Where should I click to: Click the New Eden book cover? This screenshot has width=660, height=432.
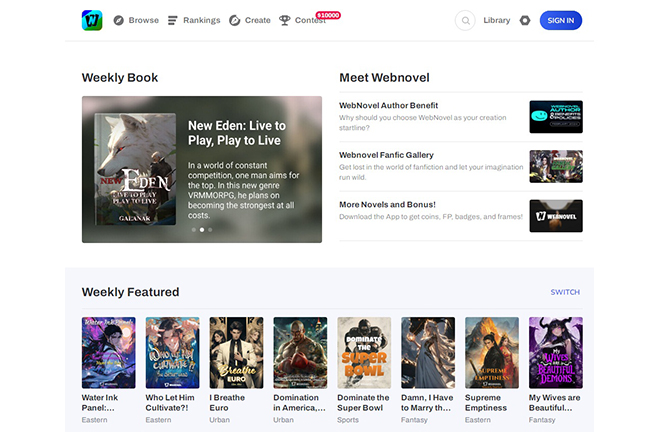(135, 169)
